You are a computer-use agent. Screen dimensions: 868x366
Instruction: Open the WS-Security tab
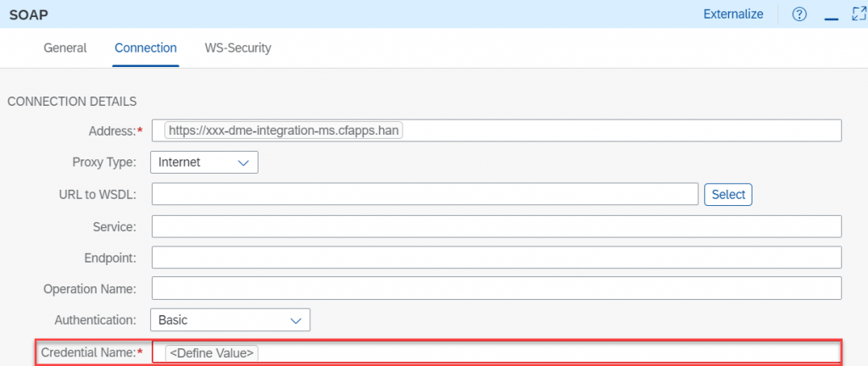point(238,48)
